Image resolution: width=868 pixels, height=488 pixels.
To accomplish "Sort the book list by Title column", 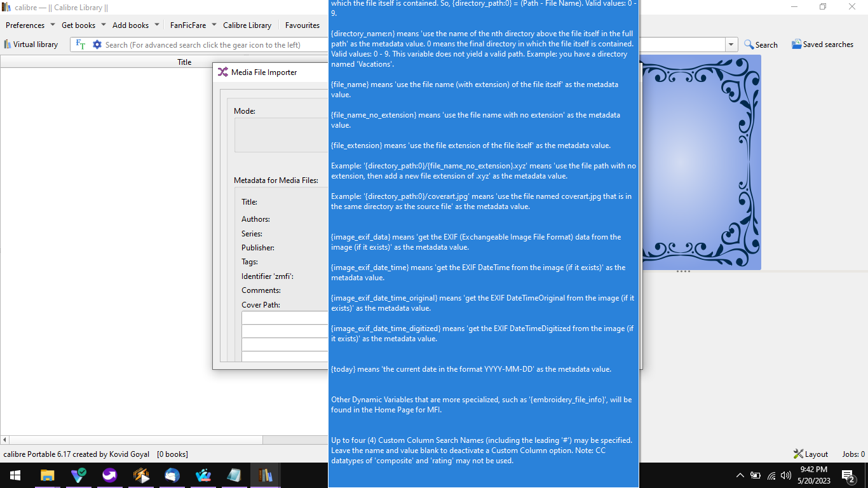I will pyautogui.click(x=184, y=62).
